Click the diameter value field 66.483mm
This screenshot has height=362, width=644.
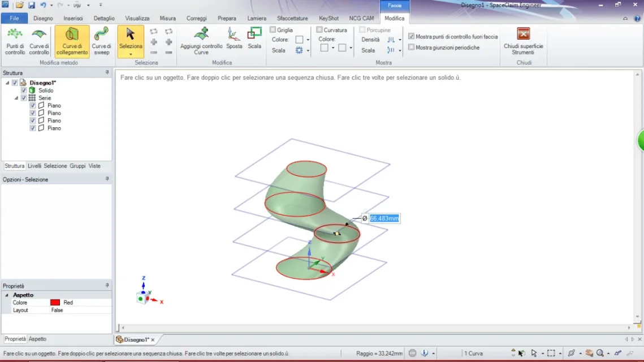384,218
